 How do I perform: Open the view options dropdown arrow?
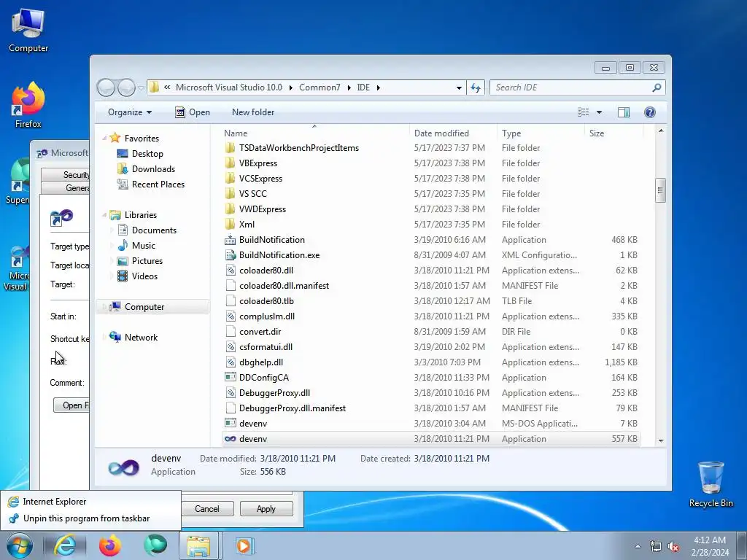(x=600, y=112)
